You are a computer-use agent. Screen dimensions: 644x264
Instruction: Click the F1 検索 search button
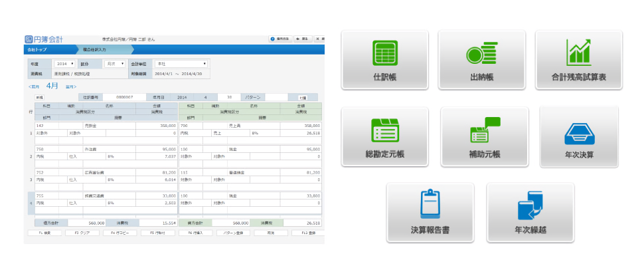click(44, 233)
